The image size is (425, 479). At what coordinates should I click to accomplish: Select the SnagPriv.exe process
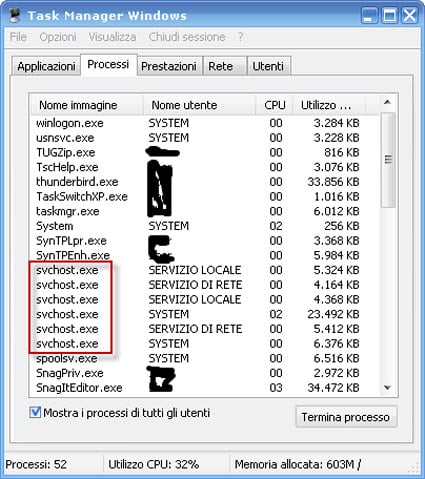pyautogui.click(x=204, y=373)
